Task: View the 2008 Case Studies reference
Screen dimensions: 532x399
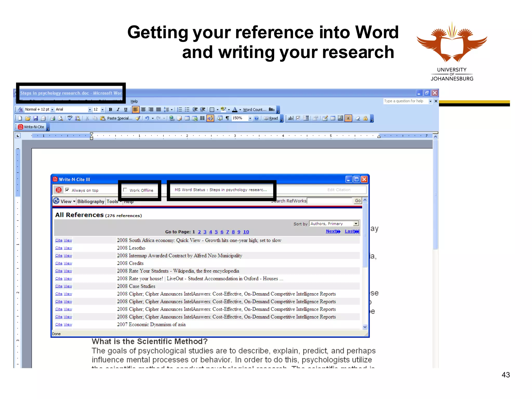Action: click(x=68, y=286)
